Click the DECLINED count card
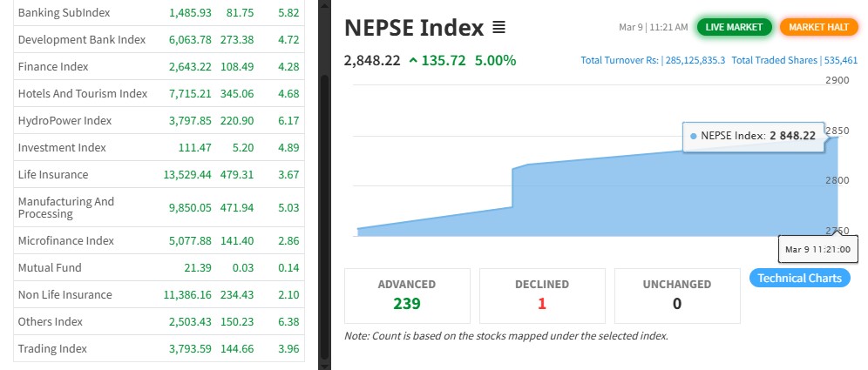This screenshot has height=370, width=868. coord(541,295)
